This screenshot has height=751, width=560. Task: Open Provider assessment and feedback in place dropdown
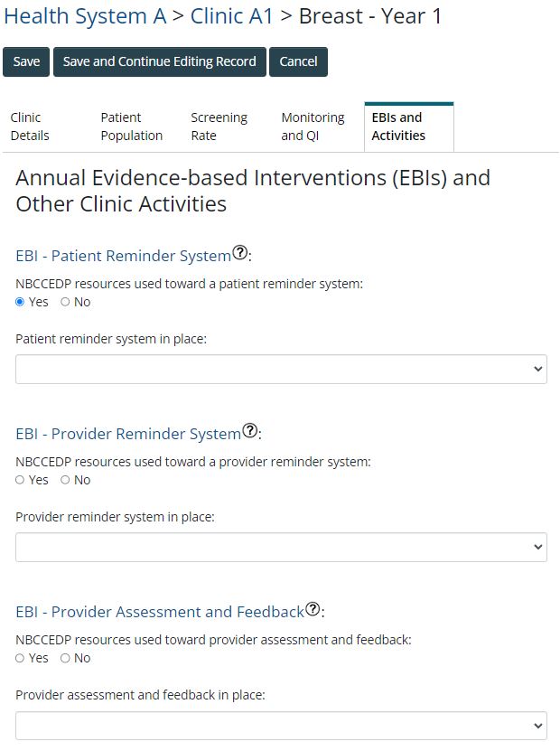click(x=281, y=725)
